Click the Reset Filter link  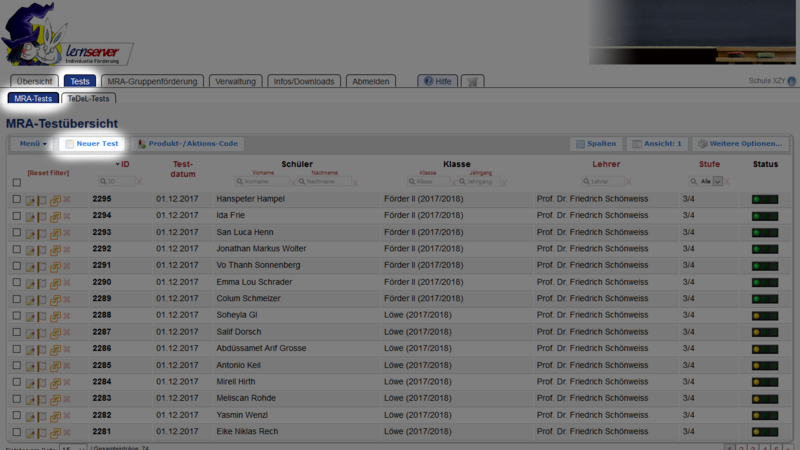pyautogui.click(x=48, y=173)
